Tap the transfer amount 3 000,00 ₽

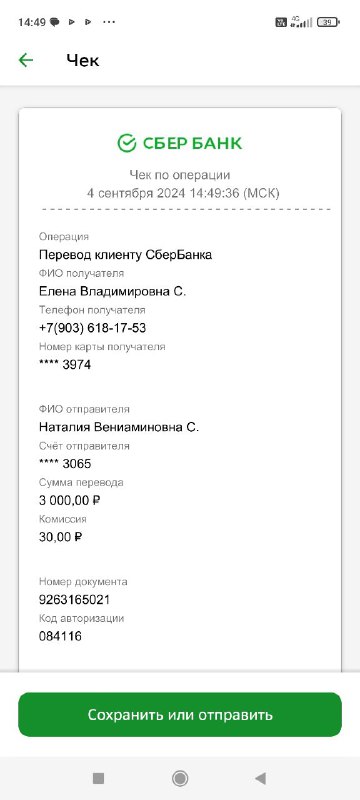tap(69, 500)
